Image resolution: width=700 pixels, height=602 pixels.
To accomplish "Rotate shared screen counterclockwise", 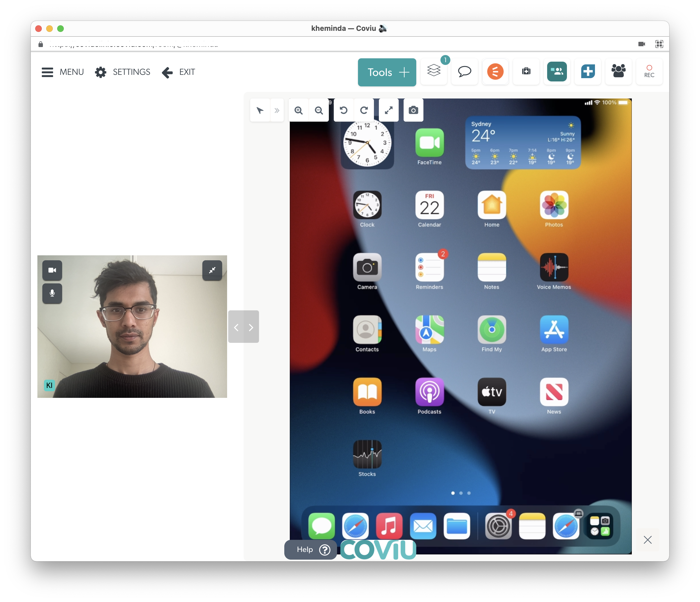I will pyautogui.click(x=344, y=110).
